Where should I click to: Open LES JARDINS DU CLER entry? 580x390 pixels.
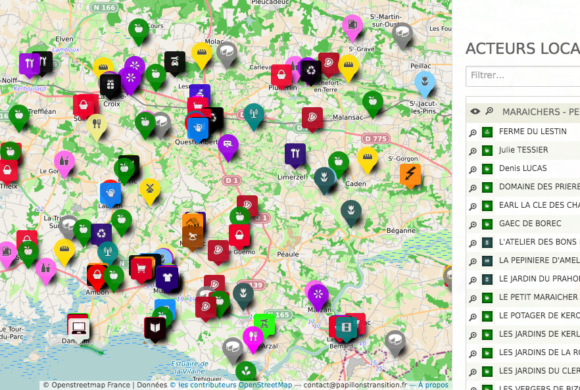(539, 371)
